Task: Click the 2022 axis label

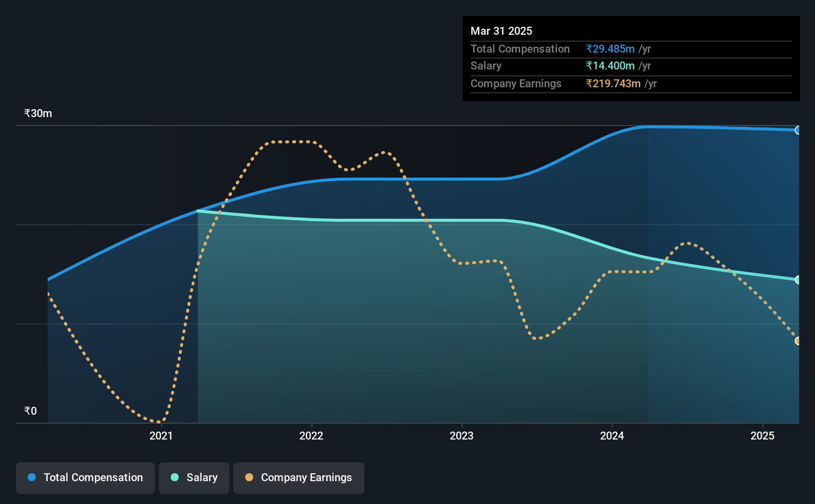Action: tap(311, 436)
